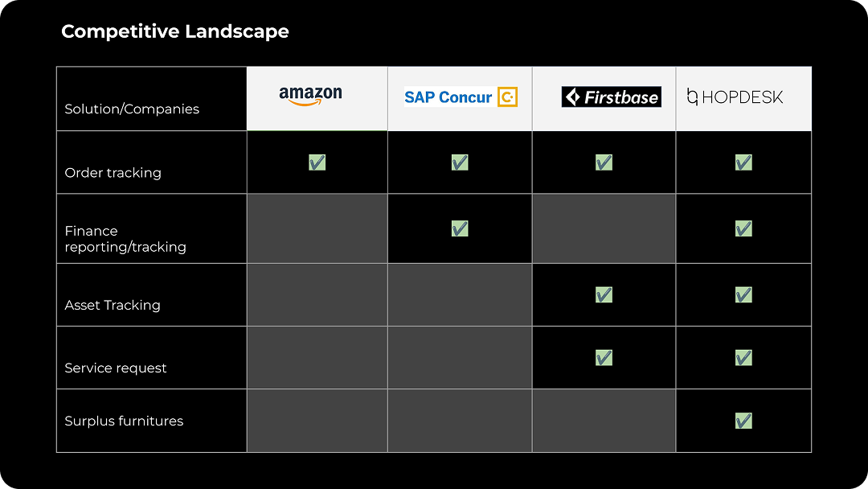Viewport: 868px width, 489px height.
Task: Click the Amazon logo
Action: (x=311, y=97)
